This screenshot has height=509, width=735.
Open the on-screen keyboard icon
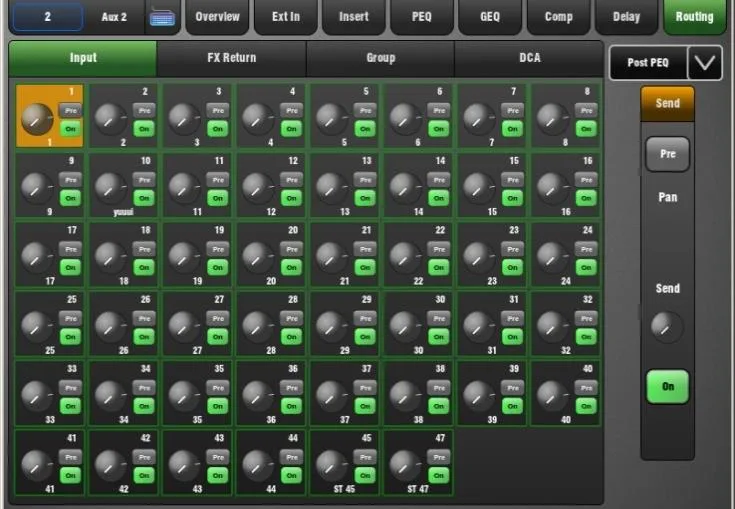162,18
